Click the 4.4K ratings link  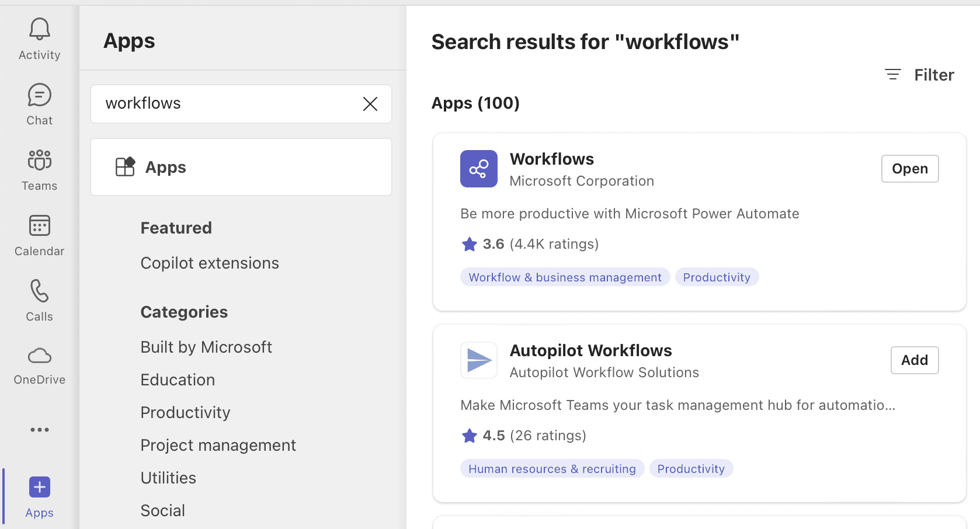pyautogui.click(x=554, y=244)
